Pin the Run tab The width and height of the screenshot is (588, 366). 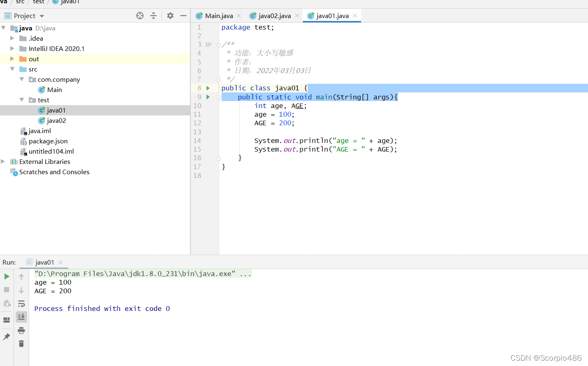(7, 337)
